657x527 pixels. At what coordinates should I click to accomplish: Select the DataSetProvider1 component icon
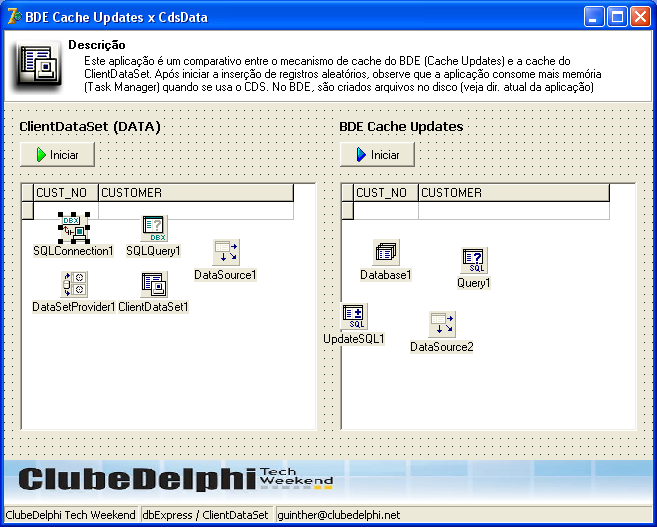pos(74,284)
